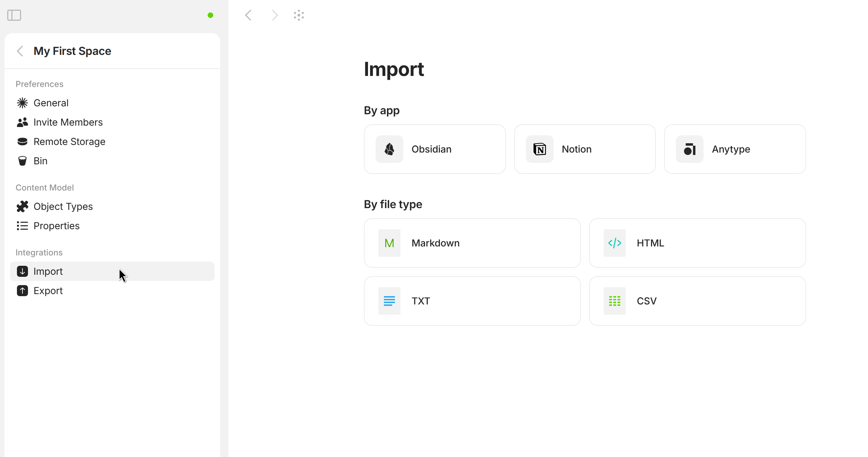Image resolution: width=868 pixels, height=457 pixels.
Task: Toggle the sidebar panel icon
Action: pos(14,15)
